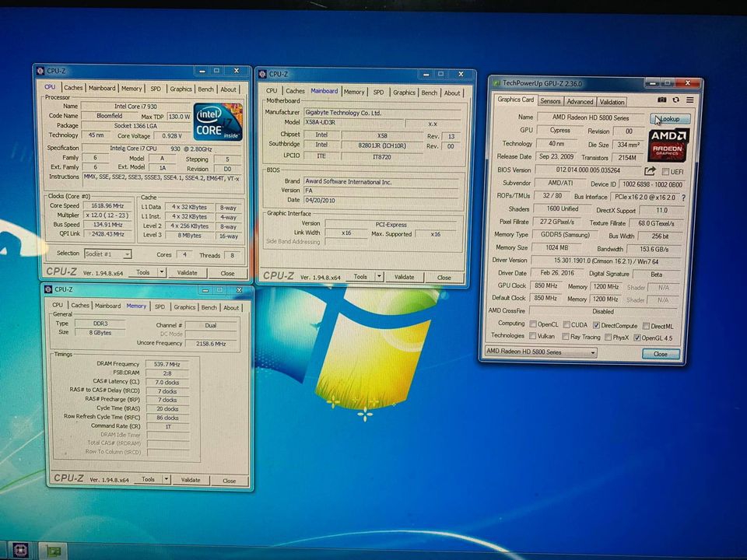The height and width of the screenshot is (560, 747).
Task: Switch to Sensors tab in GPU-Z
Action: coord(550,101)
